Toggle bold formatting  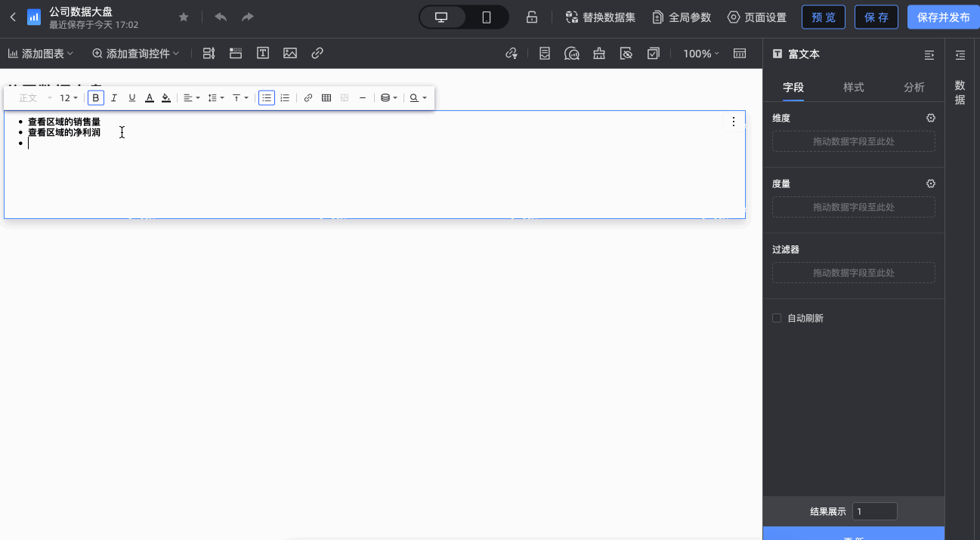(96, 98)
